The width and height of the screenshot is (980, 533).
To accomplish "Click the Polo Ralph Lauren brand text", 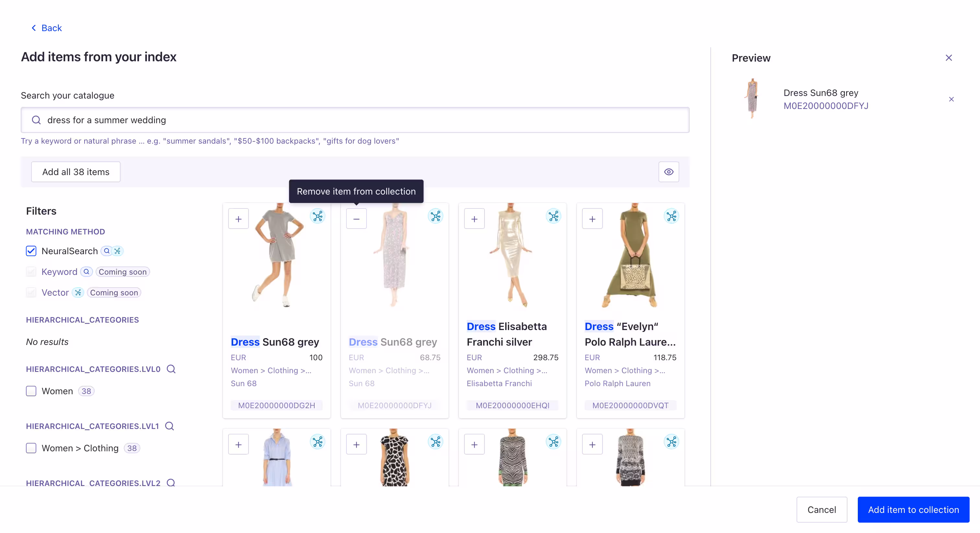I will click(617, 384).
